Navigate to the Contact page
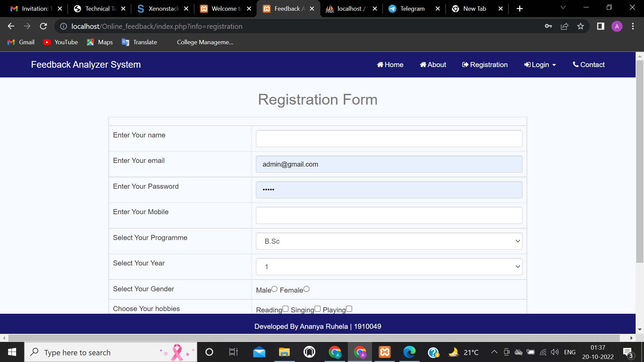This screenshot has height=362, width=644. (589, 64)
